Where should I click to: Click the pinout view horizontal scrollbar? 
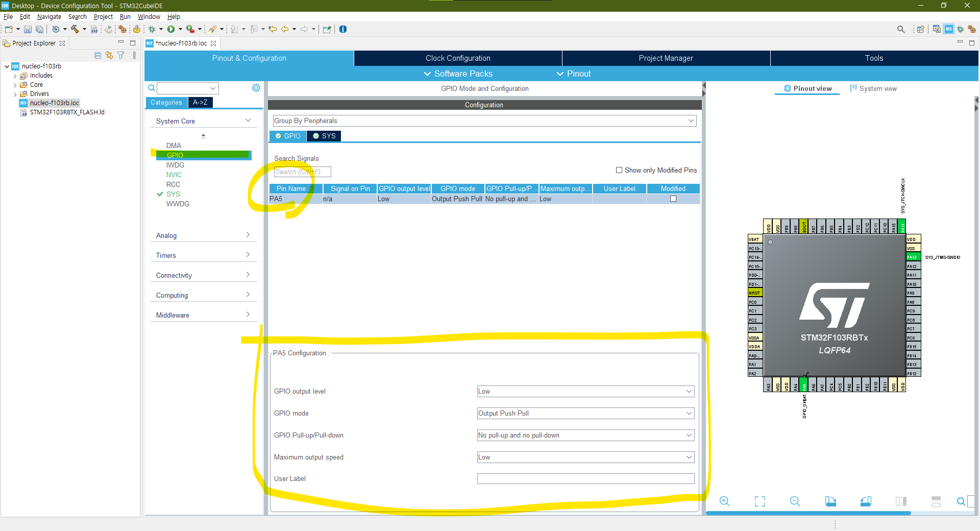(x=808, y=513)
